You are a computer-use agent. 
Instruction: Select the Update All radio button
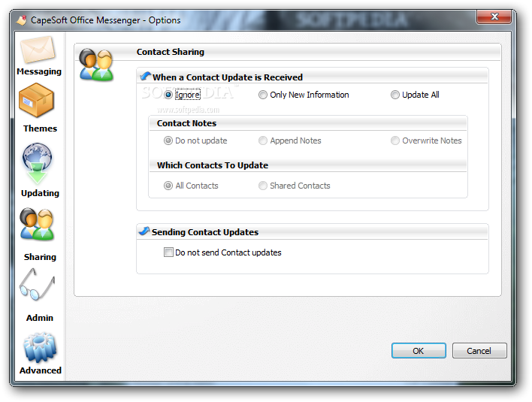395,95
